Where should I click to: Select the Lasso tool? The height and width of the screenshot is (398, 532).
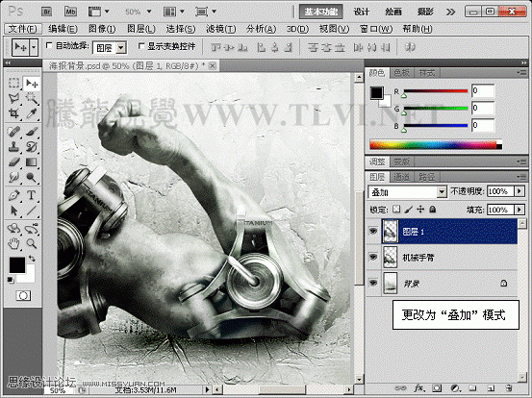click(x=13, y=98)
